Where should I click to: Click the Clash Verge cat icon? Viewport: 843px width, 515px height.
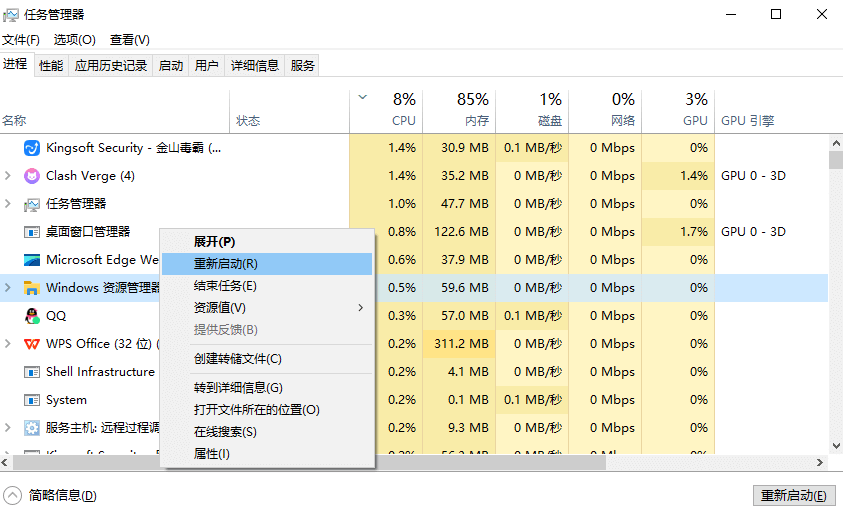pyautogui.click(x=32, y=176)
